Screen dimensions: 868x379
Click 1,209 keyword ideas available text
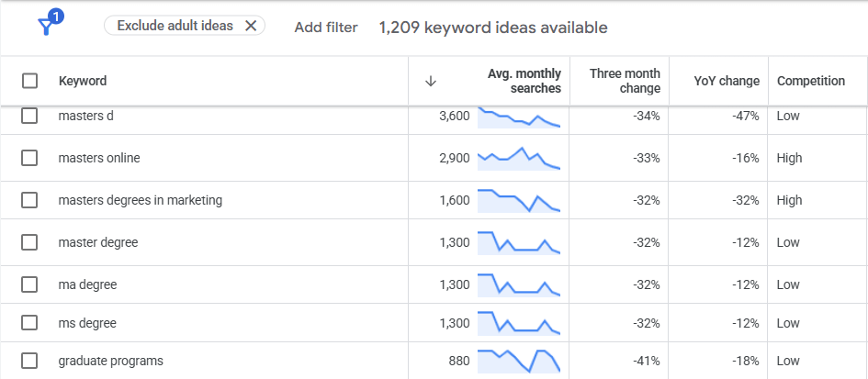point(493,28)
